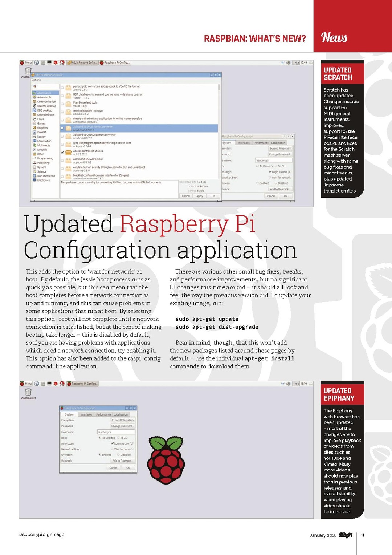The width and height of the screenshot is (392, 555).
Task: Choose the Programming category in the sidebar
Action: coord(45,158)
